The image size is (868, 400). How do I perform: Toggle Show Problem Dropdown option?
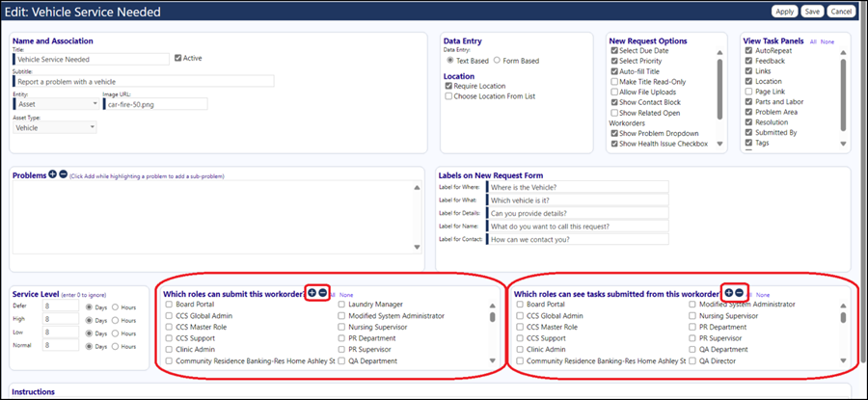614,133
